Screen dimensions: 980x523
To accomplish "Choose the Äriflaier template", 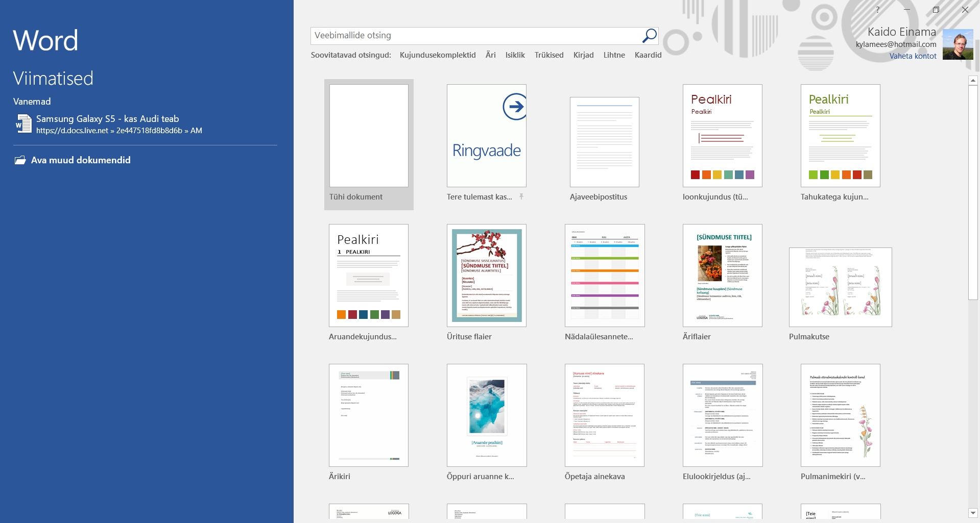I will click(x=723, y=276).
